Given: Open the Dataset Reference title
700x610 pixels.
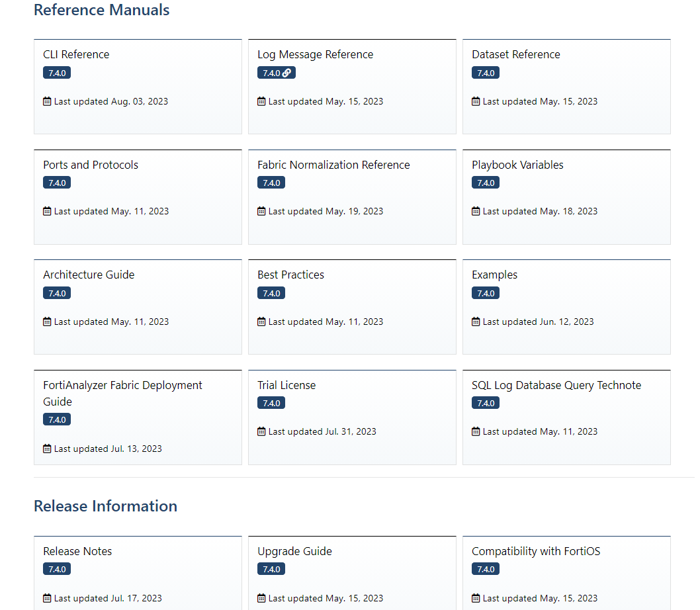Looking at the screenshot, I should click(515, 54).
